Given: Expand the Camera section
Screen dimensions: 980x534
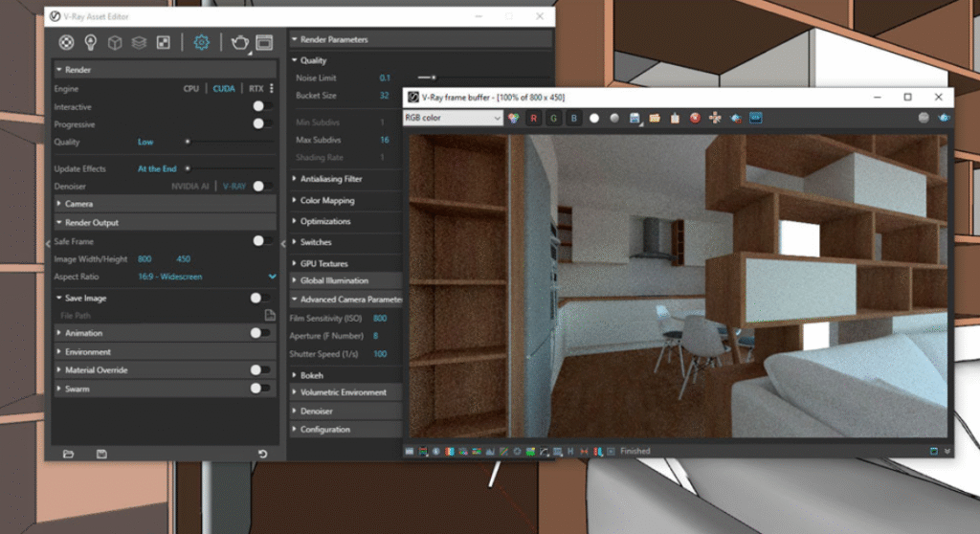Looking at the screenshot, I should point(165,204).
